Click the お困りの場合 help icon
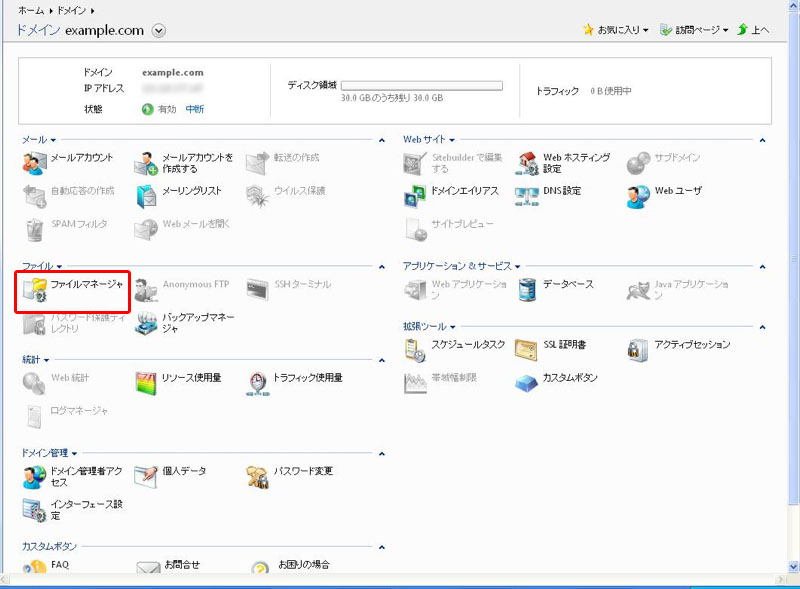The width and height of the screenshot is (800, 589). click(x=260, y=568)
